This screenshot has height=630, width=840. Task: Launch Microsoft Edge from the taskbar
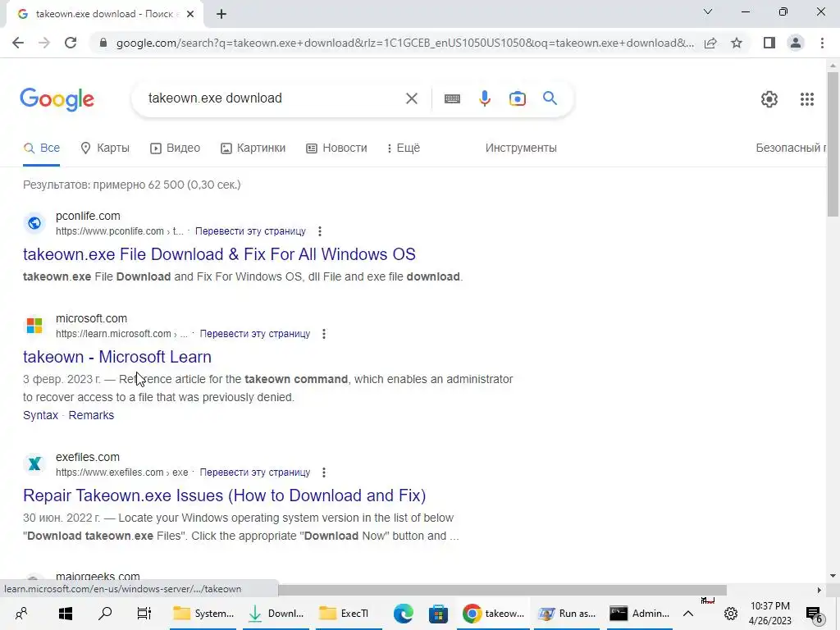(x=403, y=614)
